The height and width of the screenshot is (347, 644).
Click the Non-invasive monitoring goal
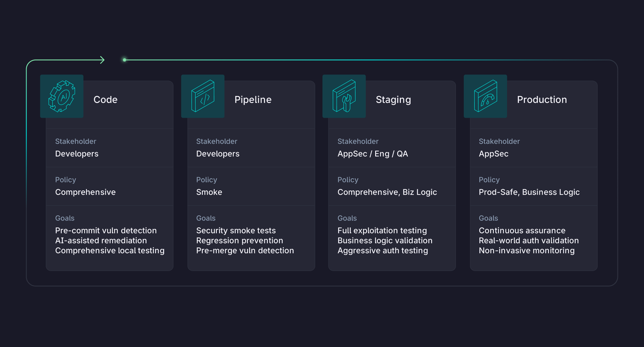(526, 250)
